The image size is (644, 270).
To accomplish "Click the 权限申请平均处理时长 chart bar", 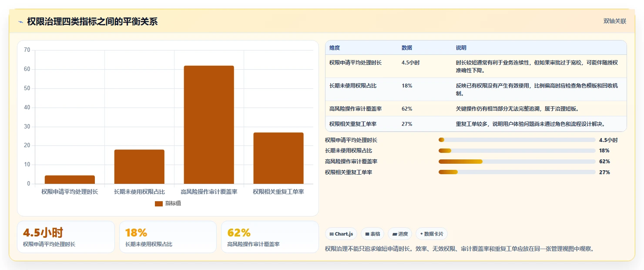I will point(70,179).
